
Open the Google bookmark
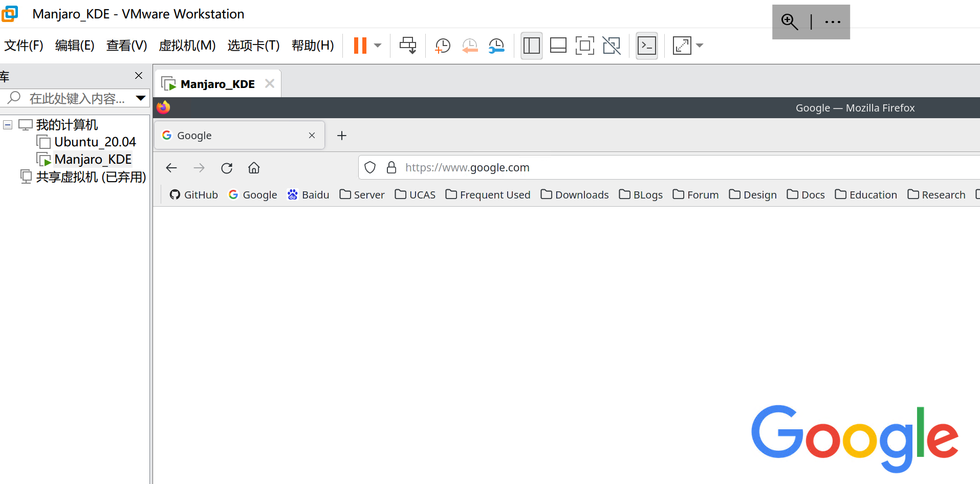[x=253, y=195]
